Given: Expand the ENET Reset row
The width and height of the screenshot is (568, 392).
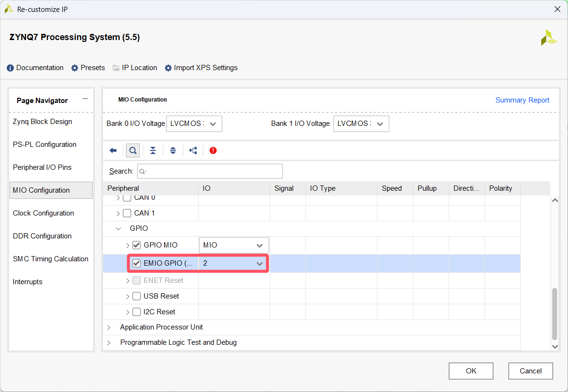Looking at the screenshot, I should (127, 280).
